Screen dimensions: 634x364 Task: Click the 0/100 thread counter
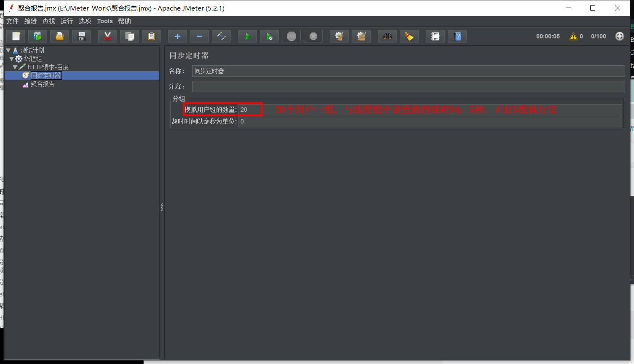tap(598, 36)
